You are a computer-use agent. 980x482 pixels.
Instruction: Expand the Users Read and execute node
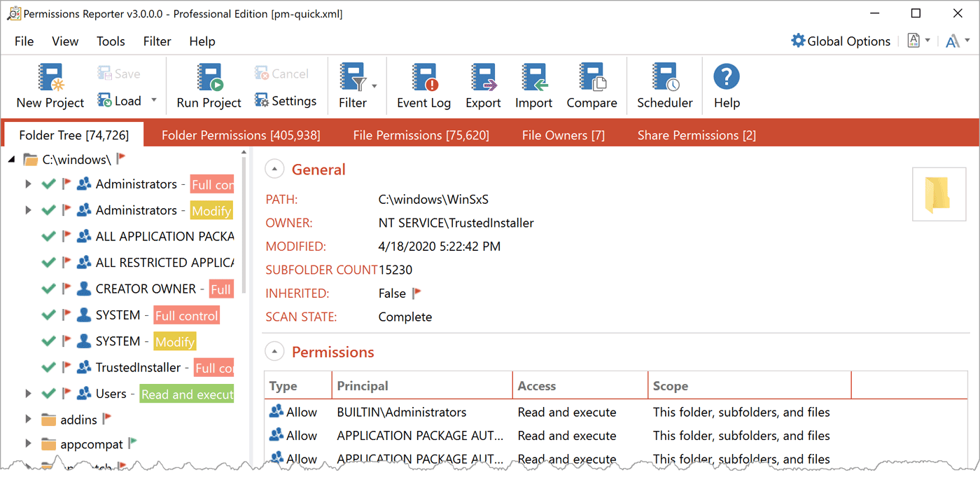pyautogui.click(x=28, y=394)
